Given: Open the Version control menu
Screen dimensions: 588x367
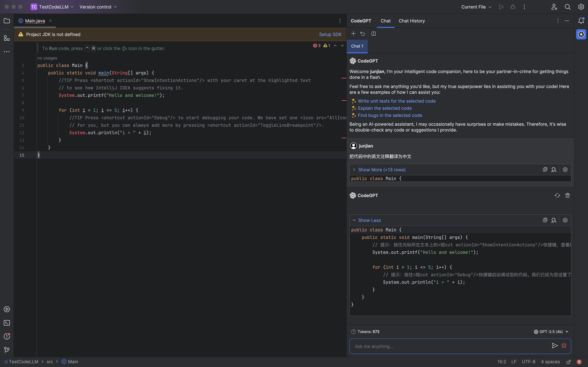Looking at the screenshot, I should [x=98, y=7].
